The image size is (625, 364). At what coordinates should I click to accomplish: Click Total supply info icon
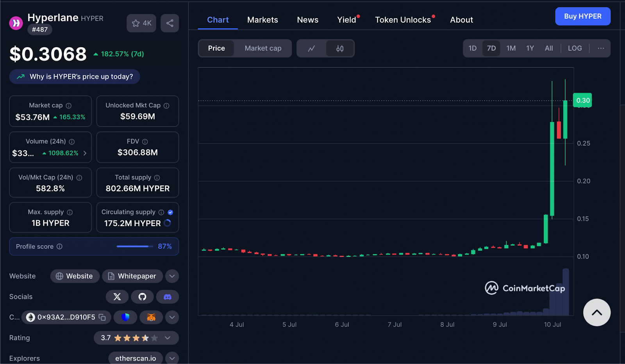tap(157, 178)
